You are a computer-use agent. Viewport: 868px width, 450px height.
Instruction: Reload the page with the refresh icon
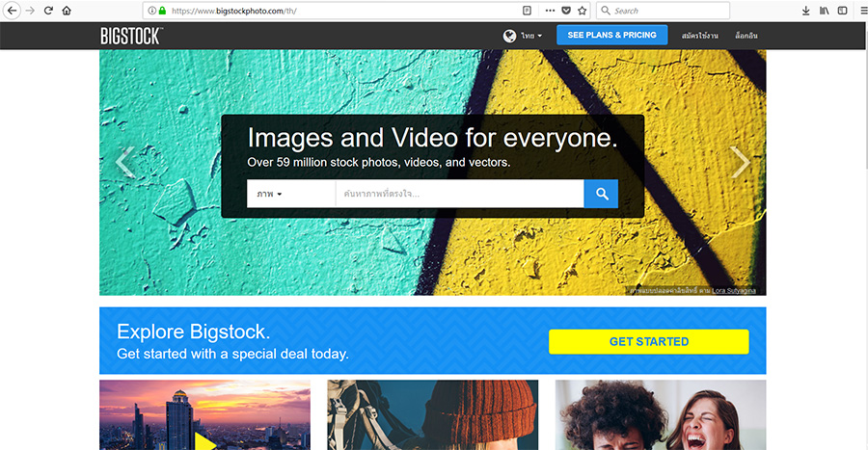tap(48, 11)
